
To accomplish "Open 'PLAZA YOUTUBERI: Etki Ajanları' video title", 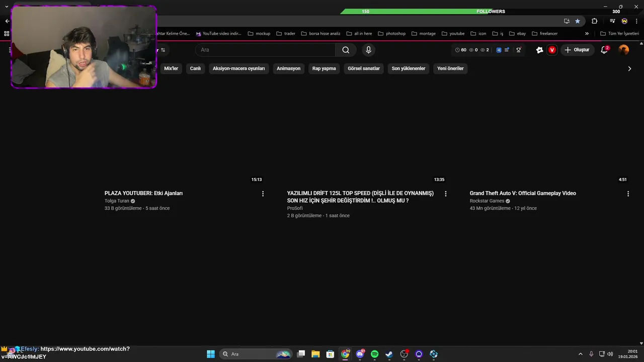I will 143,193.
